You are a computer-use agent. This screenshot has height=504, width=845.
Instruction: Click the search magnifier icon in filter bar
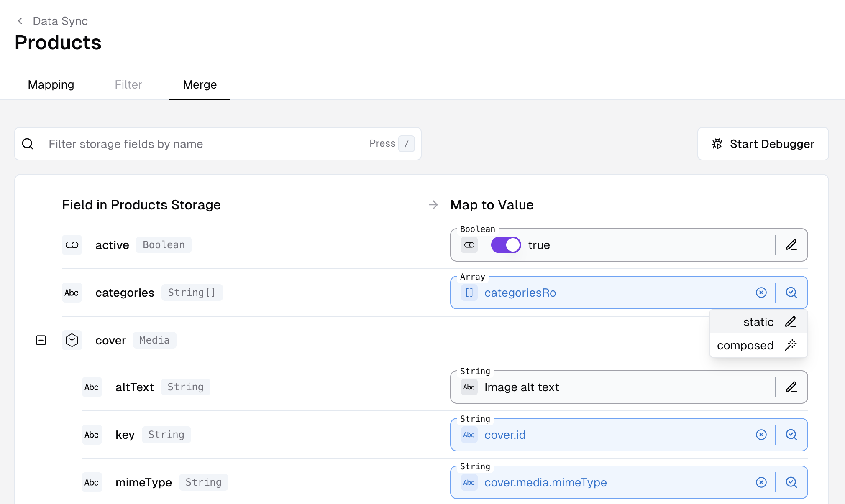[28, 143]
